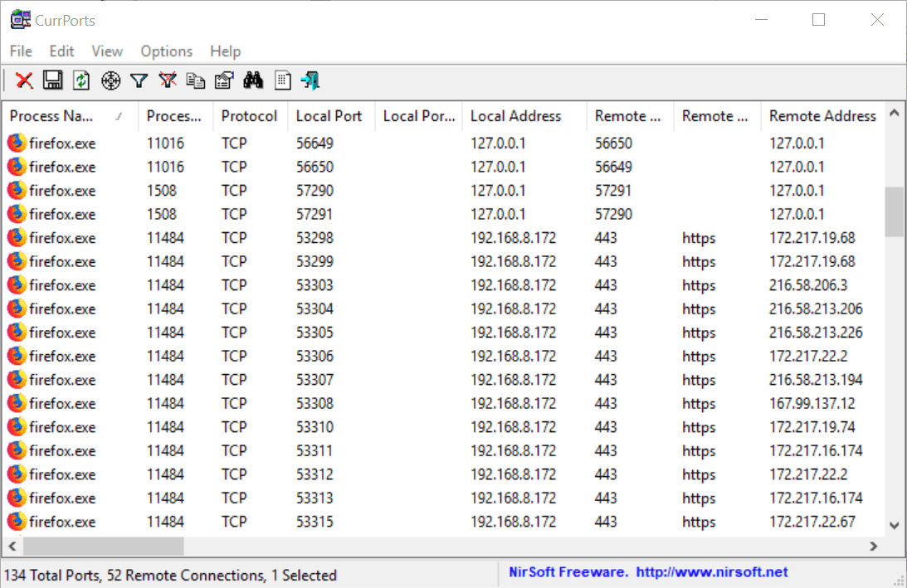Sort by the Protocol column header
Viewport: 907px width, 588px height.
pyautogui.click(x=251, y=116)
